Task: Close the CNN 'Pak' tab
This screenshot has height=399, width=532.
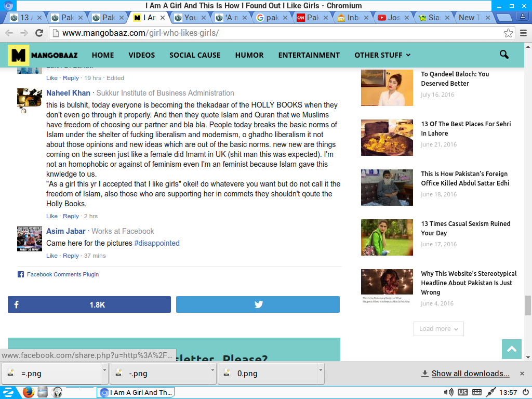Action: 325,18
